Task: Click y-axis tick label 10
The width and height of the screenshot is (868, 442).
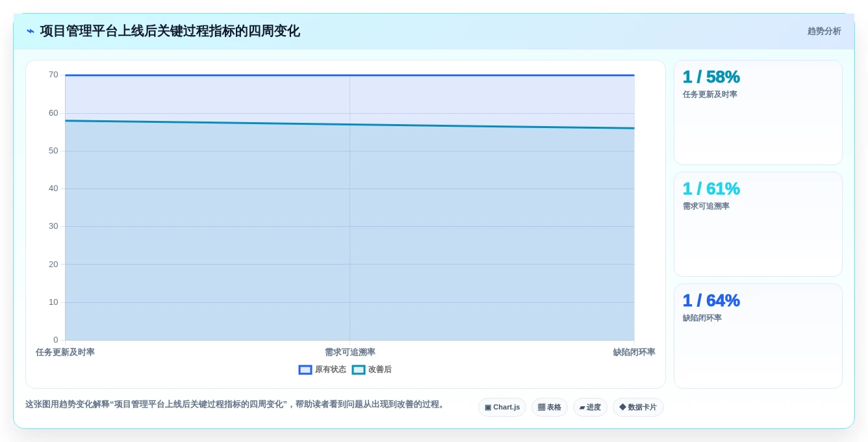Action: (x=53, y=302)
